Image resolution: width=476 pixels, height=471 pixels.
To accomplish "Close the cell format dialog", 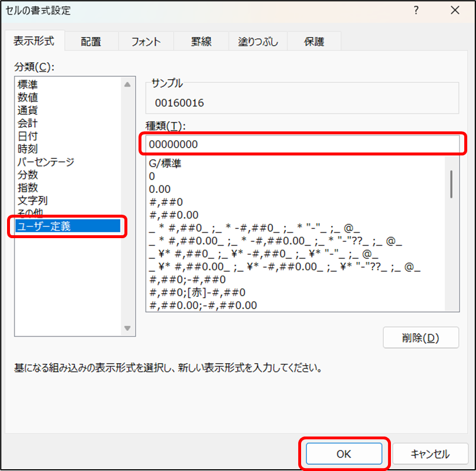I will point(454,11).
